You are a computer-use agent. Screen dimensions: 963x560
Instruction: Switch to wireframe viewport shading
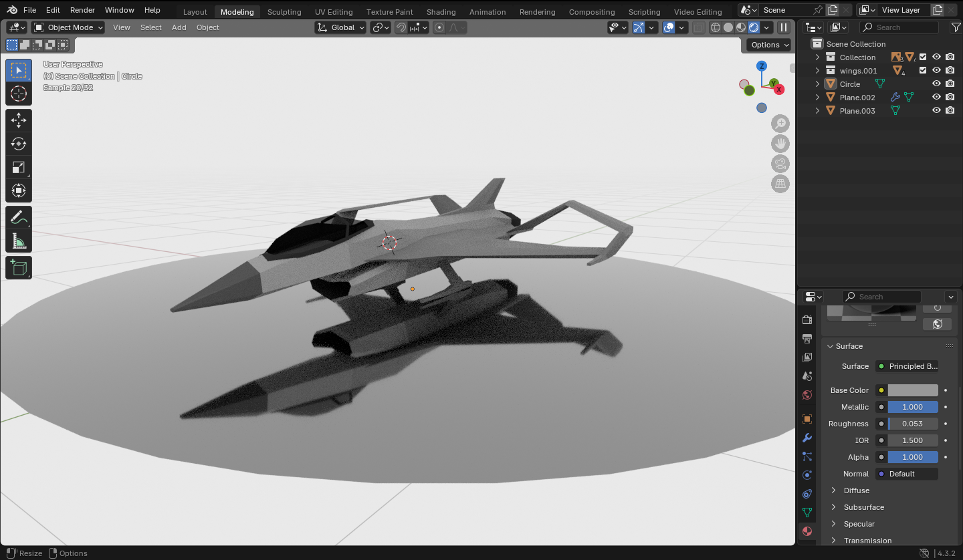coord(716,27)
